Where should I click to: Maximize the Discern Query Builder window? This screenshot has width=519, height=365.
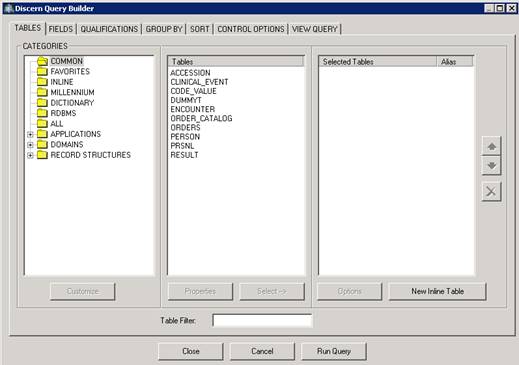(x=500, y=8)
